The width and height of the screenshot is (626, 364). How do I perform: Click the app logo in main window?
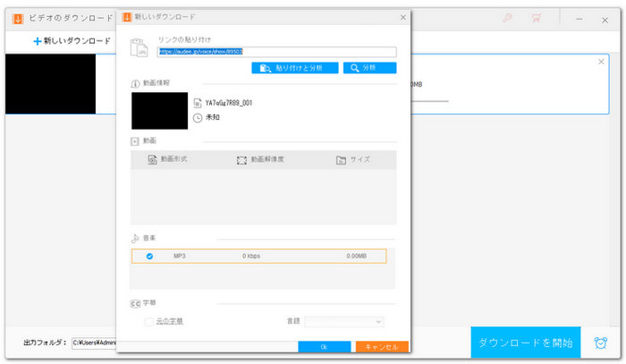pos(18,19)
